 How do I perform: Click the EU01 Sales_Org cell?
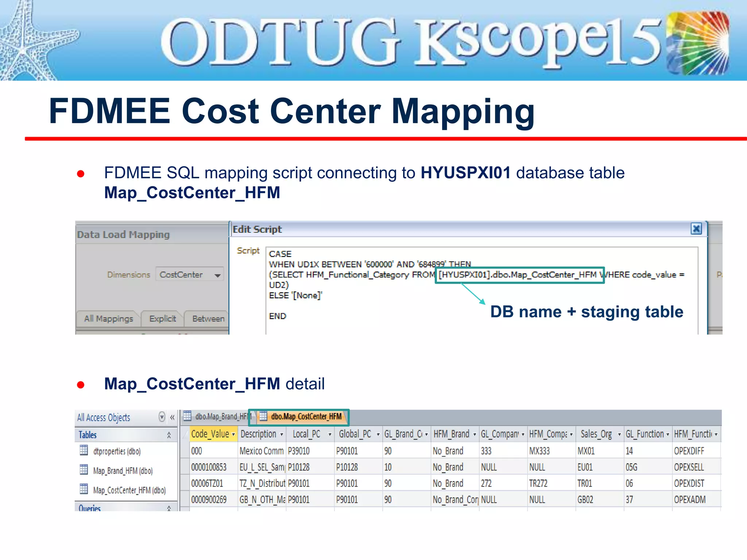(600, 467)
